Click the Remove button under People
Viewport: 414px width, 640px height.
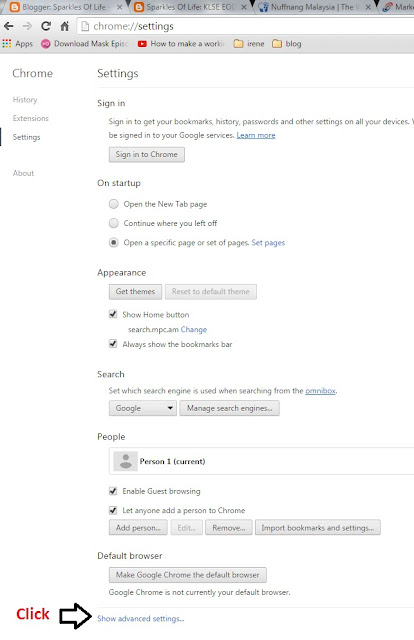[229, 528]
